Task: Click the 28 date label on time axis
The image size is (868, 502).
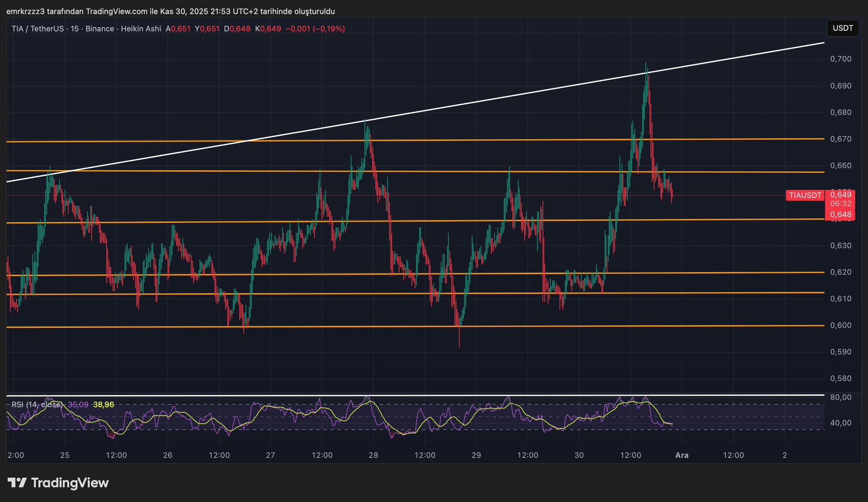Action: point(373,455)
